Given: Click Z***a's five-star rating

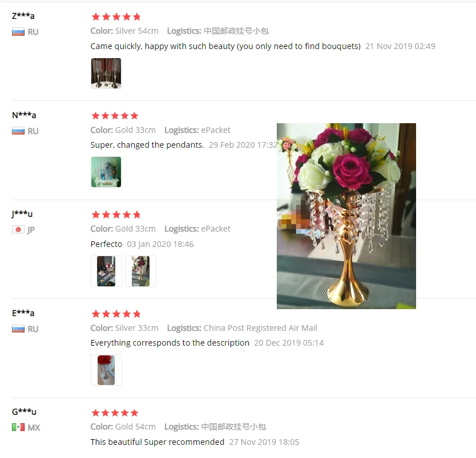Looking at the screenshot, I should click(x=116, y=17).
